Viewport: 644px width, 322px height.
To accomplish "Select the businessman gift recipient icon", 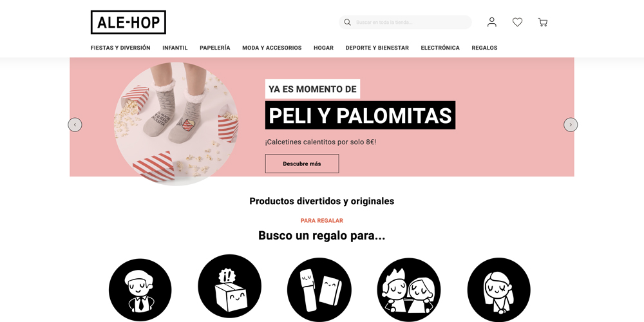I will click(x=140, y=290).
